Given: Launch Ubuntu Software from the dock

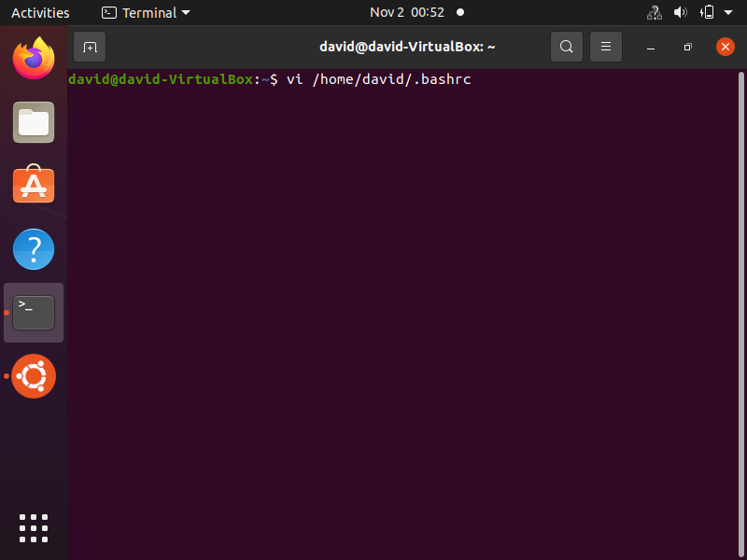Looking at the screenshot, I should click(x=34, y=186).
